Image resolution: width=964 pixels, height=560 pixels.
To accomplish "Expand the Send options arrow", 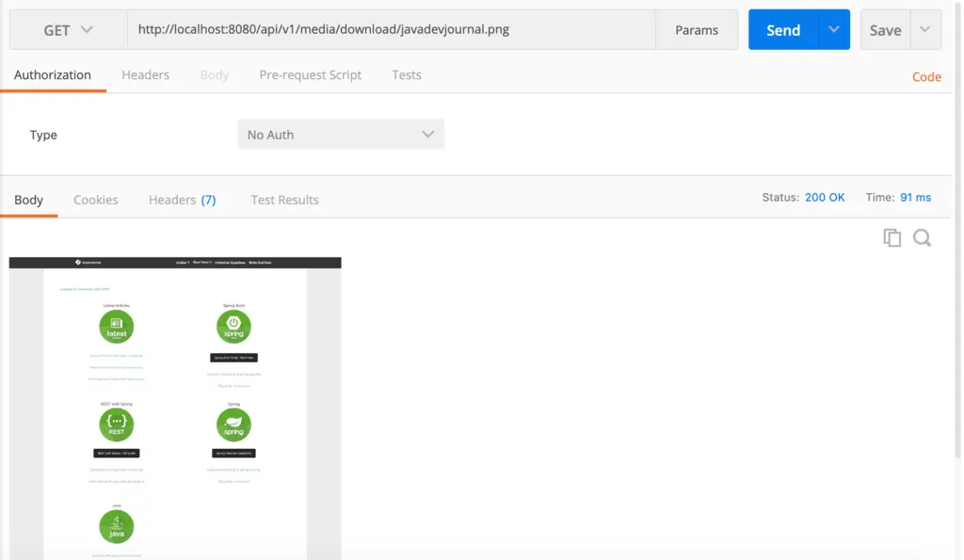I will pos(834,29).
